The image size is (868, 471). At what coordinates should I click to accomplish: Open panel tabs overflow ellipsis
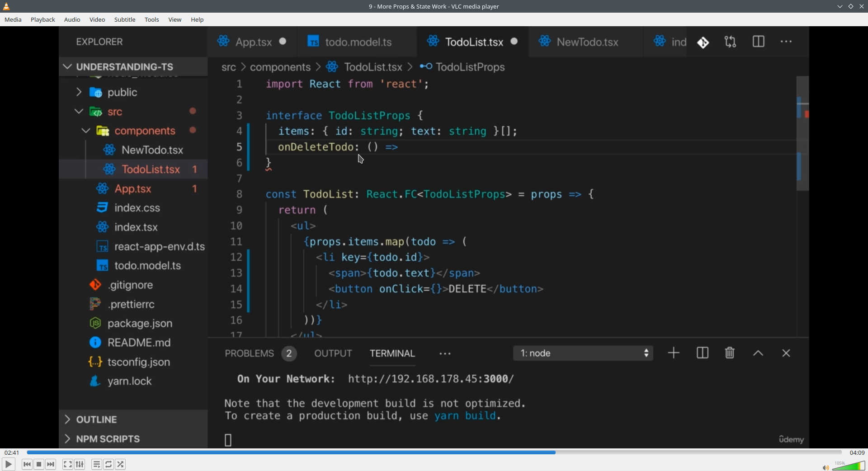tap(445, 354)
